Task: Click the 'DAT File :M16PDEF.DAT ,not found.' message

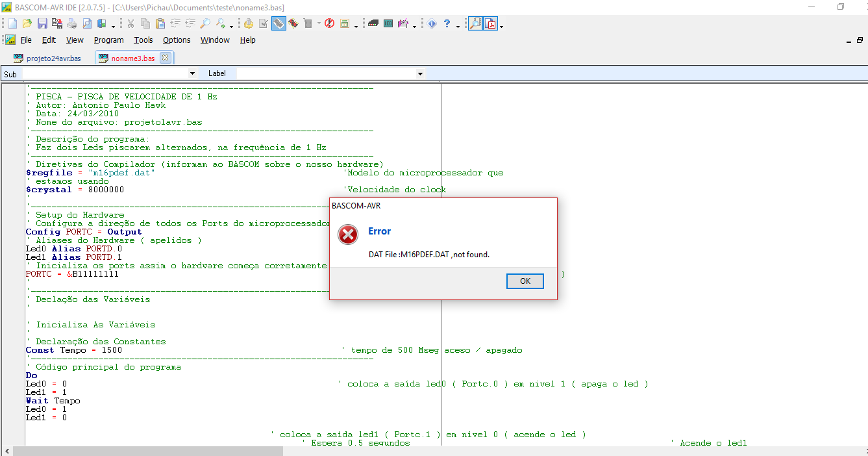Action: click(x=429, y=255)
